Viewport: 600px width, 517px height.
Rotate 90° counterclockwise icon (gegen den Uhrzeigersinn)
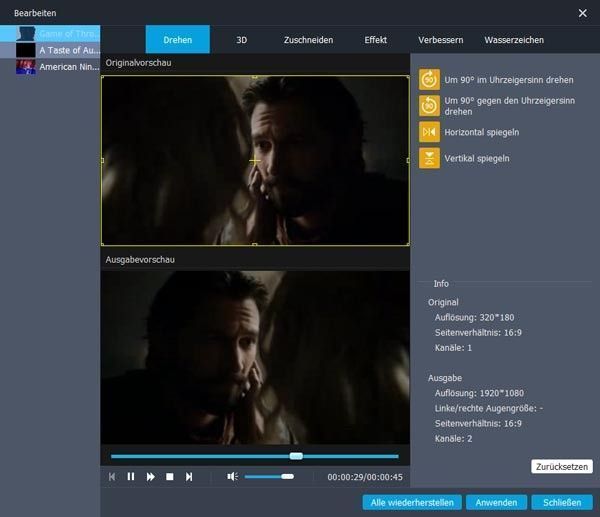429,106
